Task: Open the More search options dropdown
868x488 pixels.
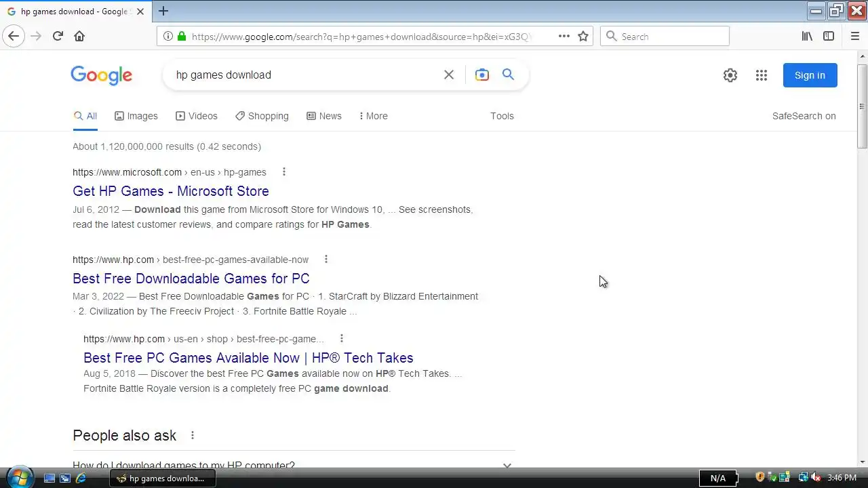Action: (374, 116)
